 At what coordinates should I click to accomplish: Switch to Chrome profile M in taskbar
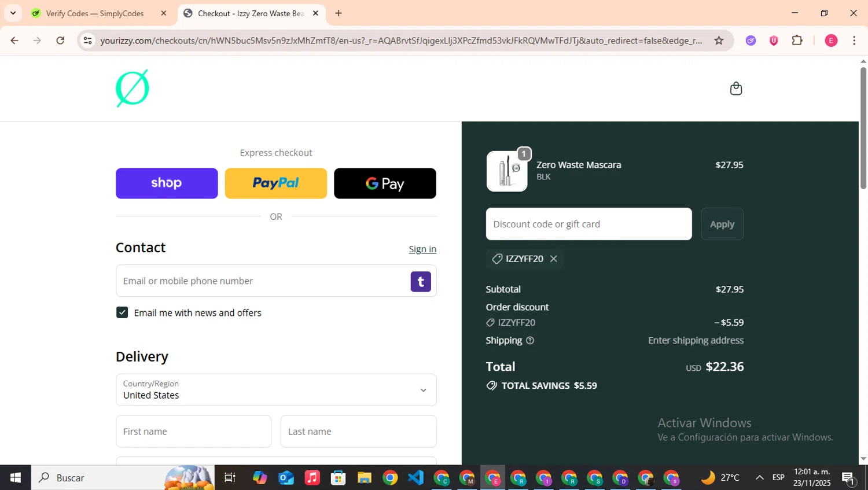(x=467, y=478)
